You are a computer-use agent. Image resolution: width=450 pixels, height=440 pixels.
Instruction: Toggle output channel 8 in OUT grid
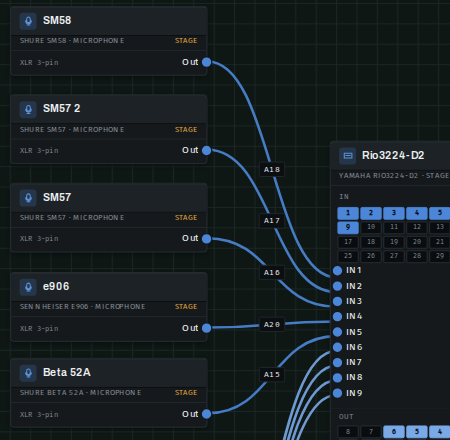click(348, 432)
